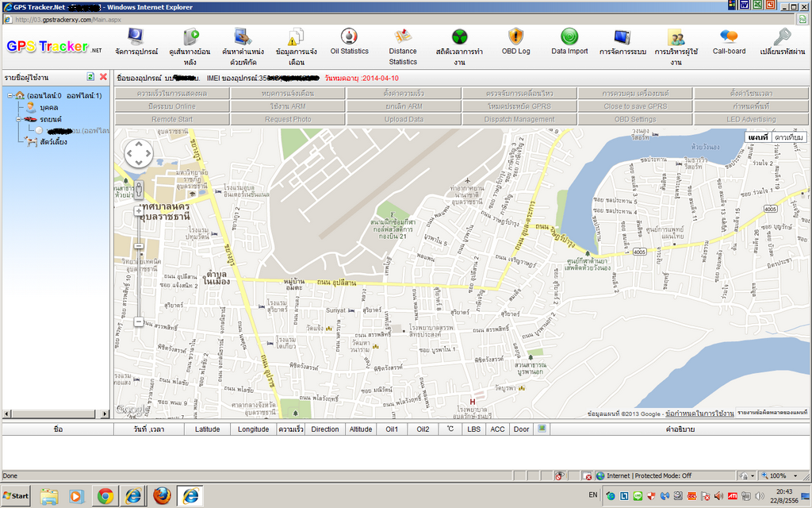Open OBD Log shield icon
Viewport: 812px width, 508px height.
[515, 37]
